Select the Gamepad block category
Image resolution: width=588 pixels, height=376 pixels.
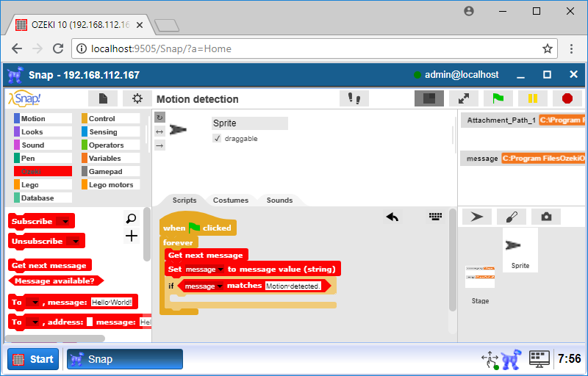pyautogui.click(x=111, y=172)
